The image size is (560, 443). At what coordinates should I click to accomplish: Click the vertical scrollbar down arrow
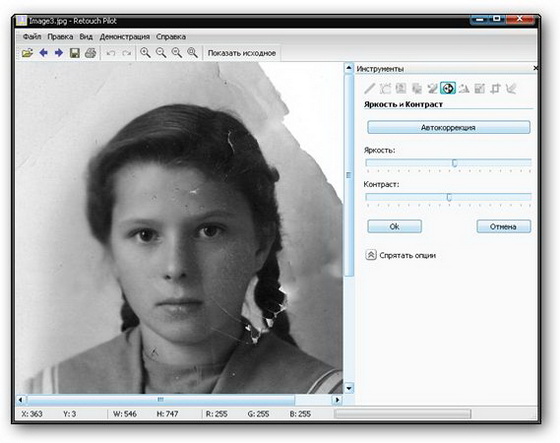click(349, 388)
